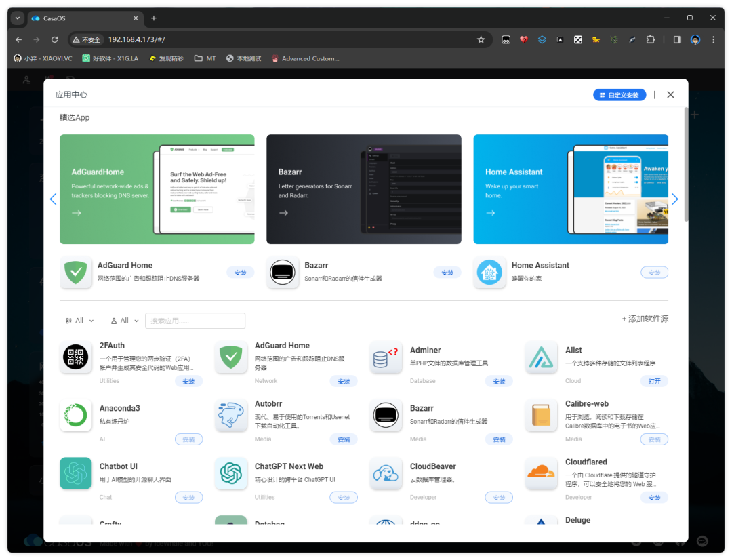Switch to the CasaOS browser tab
732x560 pixels.
click(84, 18)
